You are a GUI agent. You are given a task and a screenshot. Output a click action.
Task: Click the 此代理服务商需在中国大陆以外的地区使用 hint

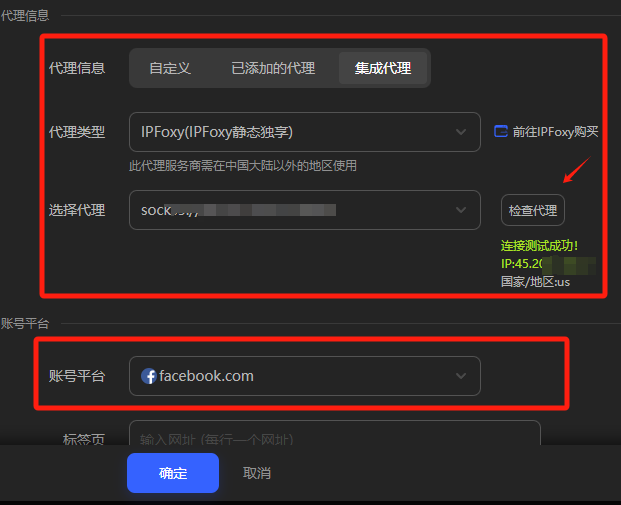click(243, 166)
